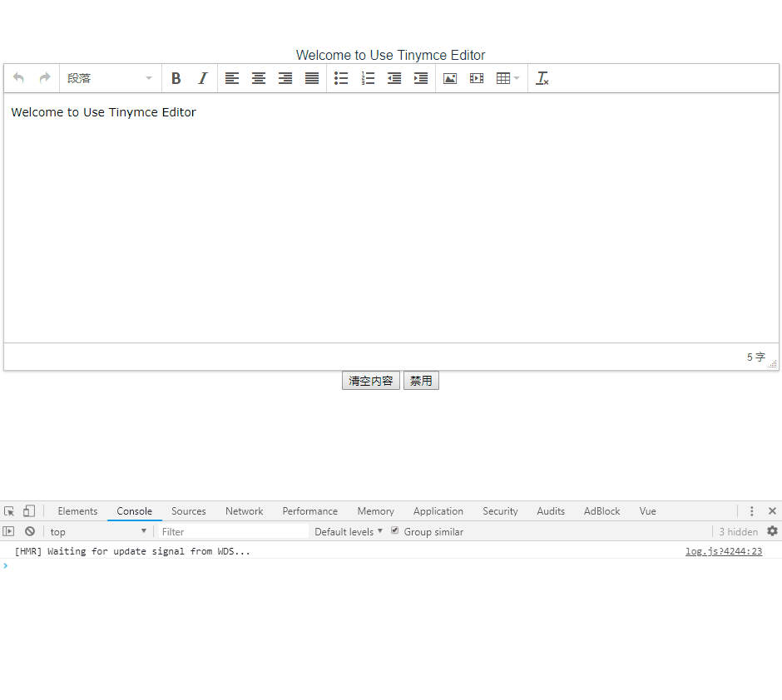The height and width of the screenshot is (700, 782).
Task: Click the 3 hidden messages label
Action: point(738,531)
